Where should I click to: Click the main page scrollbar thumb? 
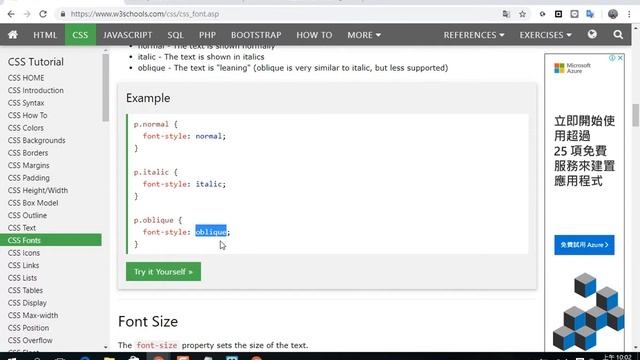pos(636,115)
